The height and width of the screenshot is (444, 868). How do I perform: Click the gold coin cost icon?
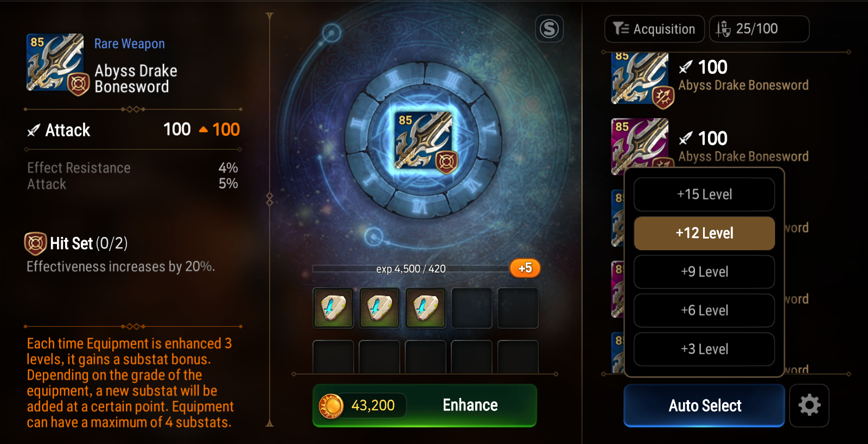[331, 406]
